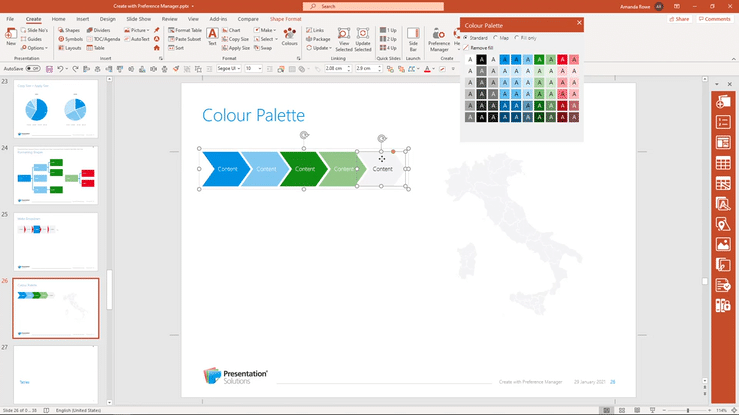Switch to the Shape Format tab
This screenshot has height=415, width=739.
pos(287,19)
